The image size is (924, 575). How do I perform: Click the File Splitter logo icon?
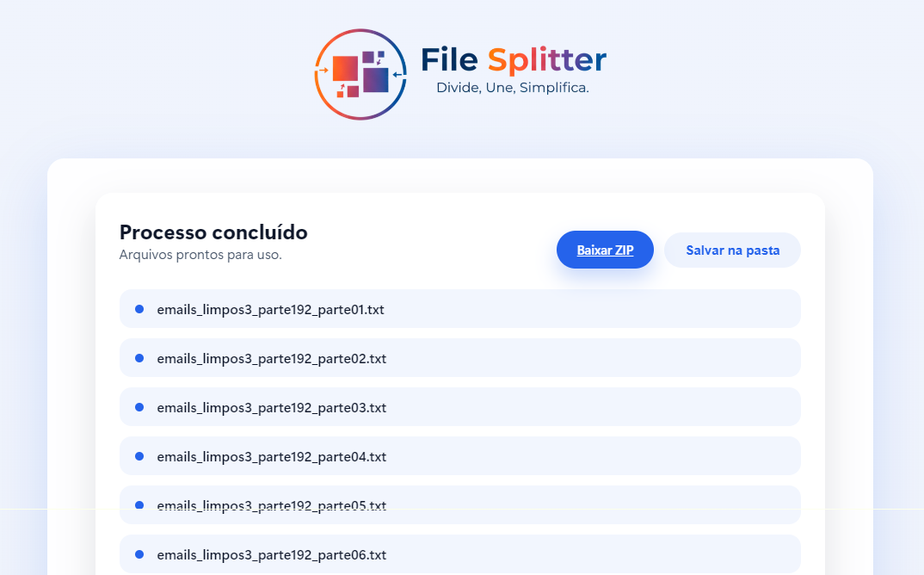click(x=360, y=73)
